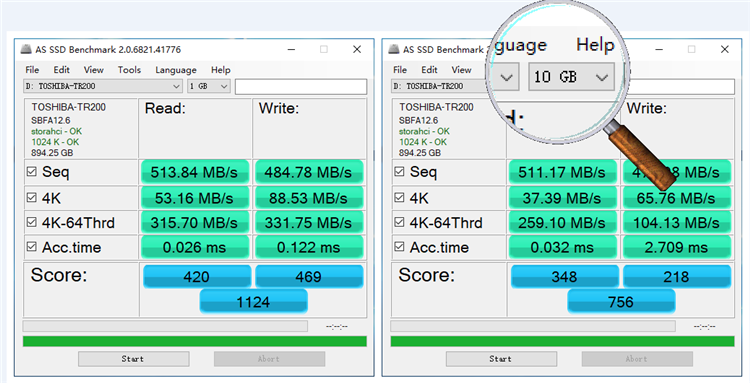Open the View menu in right window

461,70
